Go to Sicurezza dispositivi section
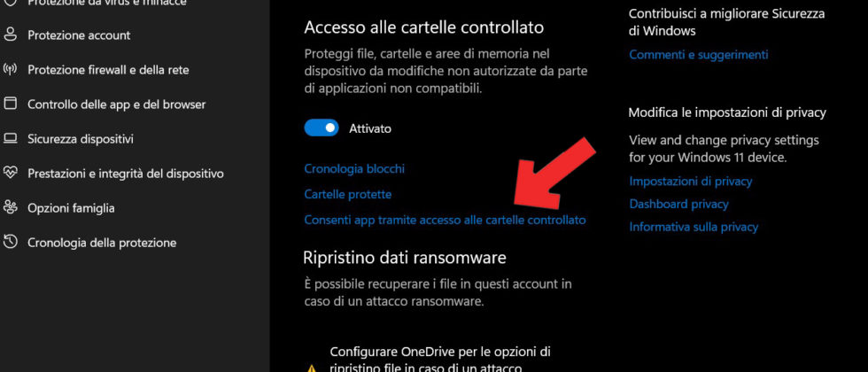The width and height of the screenshot is (868, 372). coord(81,139)
